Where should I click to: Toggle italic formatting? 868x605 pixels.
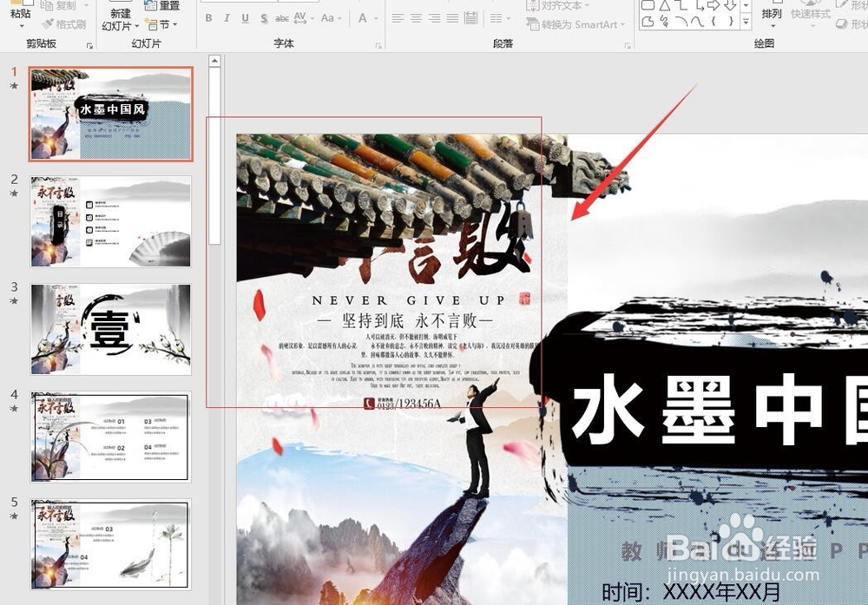click(x=227, y=17)
